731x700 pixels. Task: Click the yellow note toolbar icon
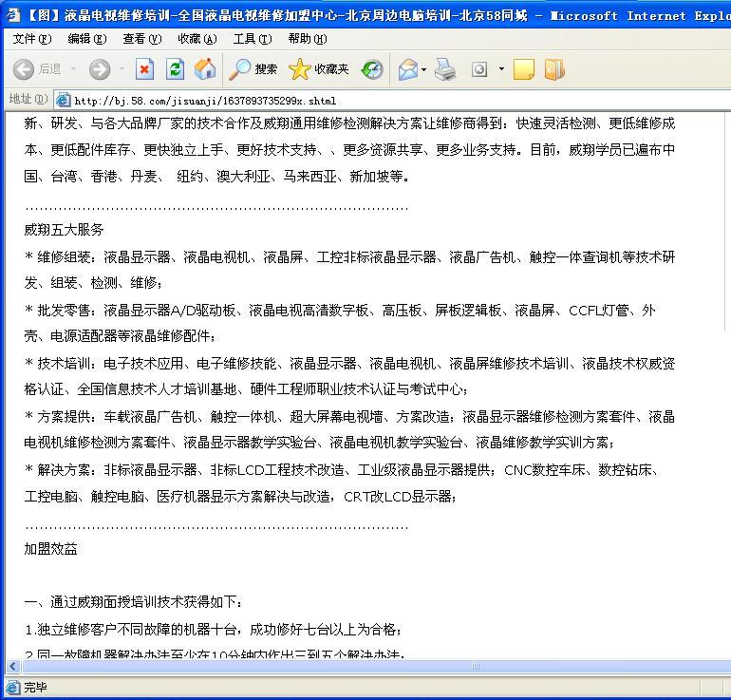click(x=523, y=69)
